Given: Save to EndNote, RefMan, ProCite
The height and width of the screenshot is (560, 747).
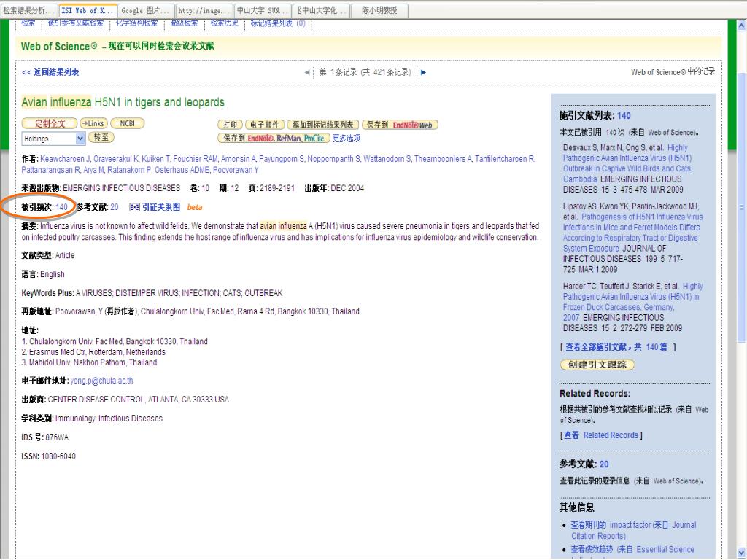Looking at the screenshot, I should click(x=274, y=138).
